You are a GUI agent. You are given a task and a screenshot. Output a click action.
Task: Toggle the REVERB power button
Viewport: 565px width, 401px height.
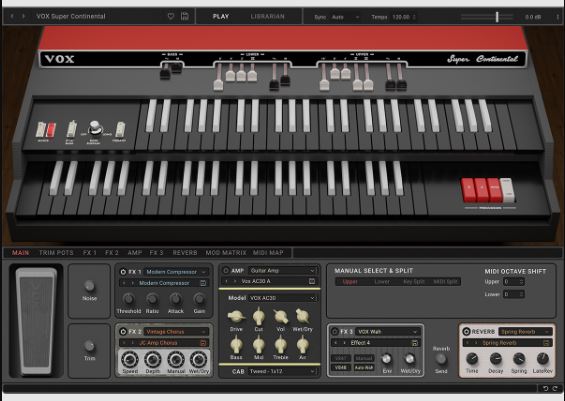[466, 331]
